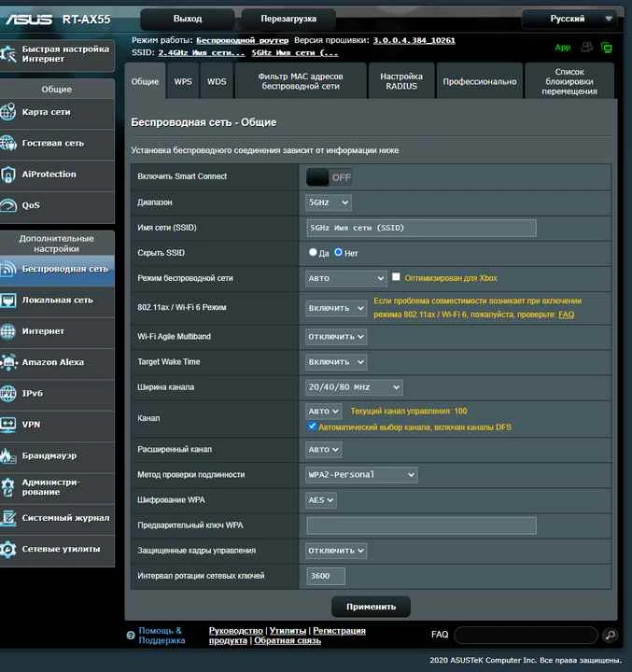
Task: Open Расширенный канал dropdown
Action: click(x=324, y=450)
